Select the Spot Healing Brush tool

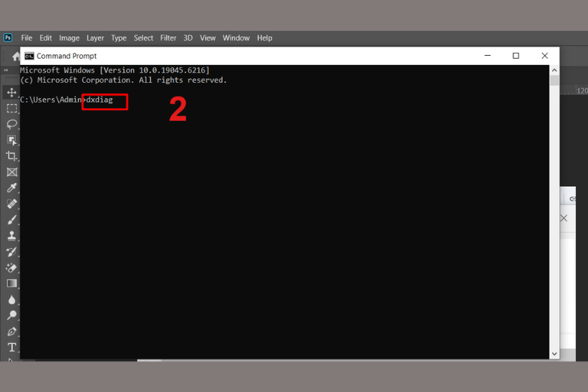coord(11,204)
